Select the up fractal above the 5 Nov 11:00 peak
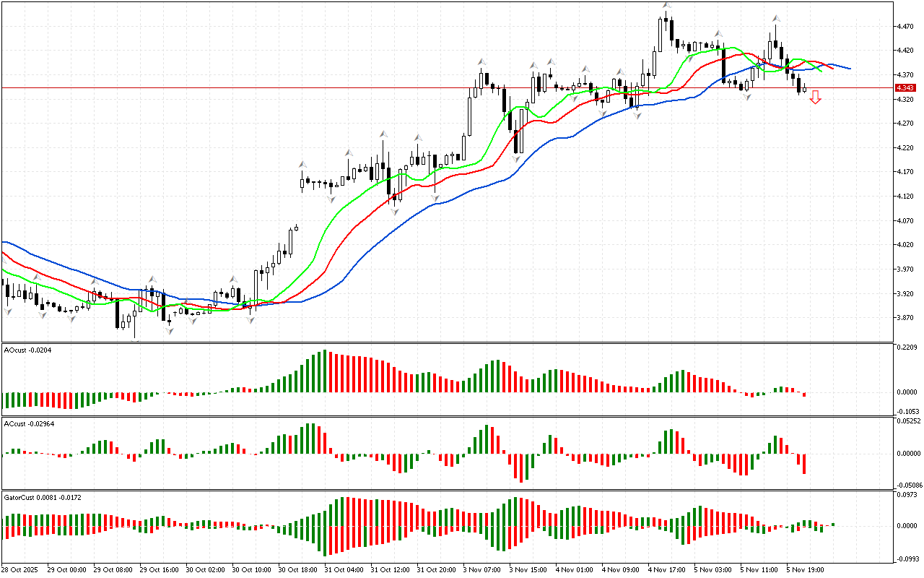The image size is (924, 578). pos(776,18)
